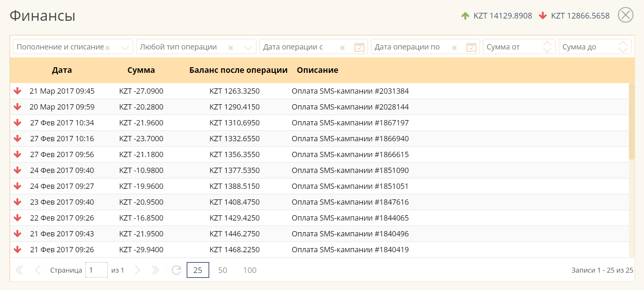Click the red down arrow expense total icon

[x=543, y=15]
